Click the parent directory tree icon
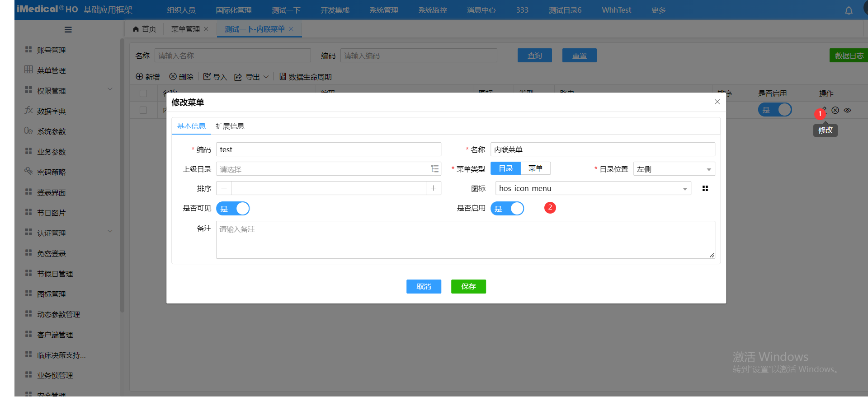This screenshot has width=868, height=401. click(434, 169)
